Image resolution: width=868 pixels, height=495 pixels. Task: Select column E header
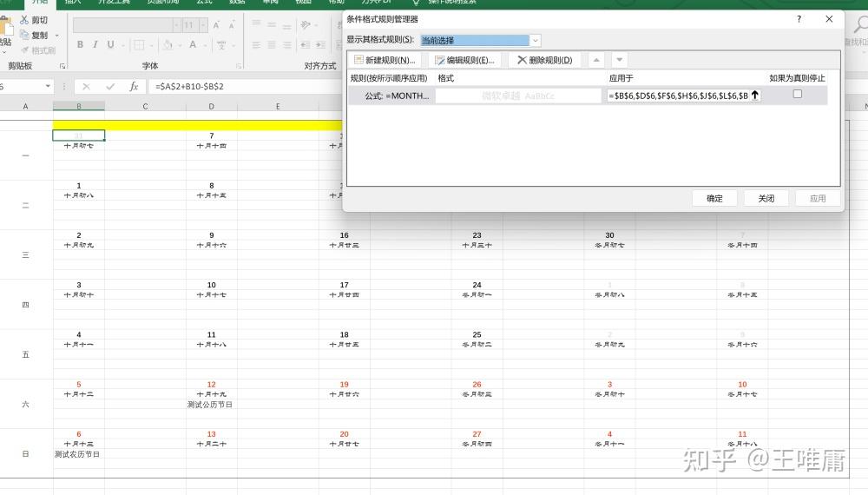pos(278,106)
